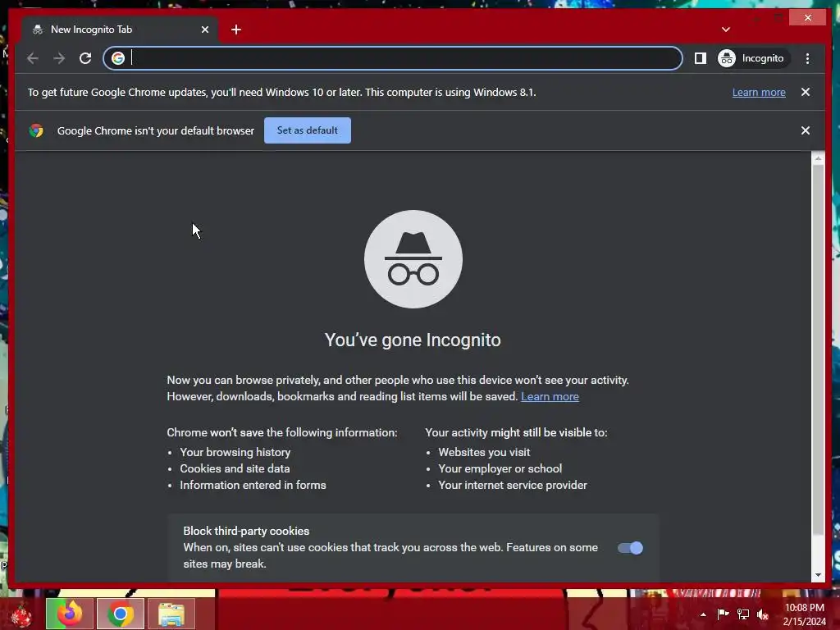Click the large Incognito hat-and-glasses icon
This screenshot has width=840, height=630.
coord(413,258)
